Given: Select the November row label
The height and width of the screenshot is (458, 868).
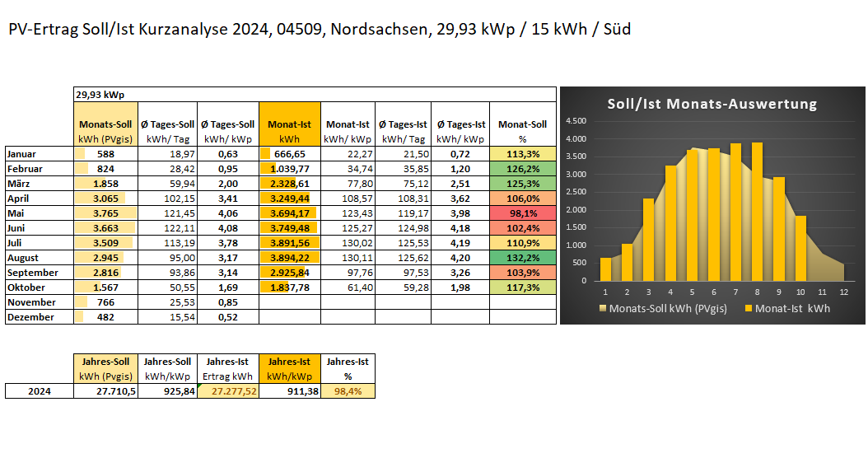Looking at the screenshot, I should coord(40,301).
